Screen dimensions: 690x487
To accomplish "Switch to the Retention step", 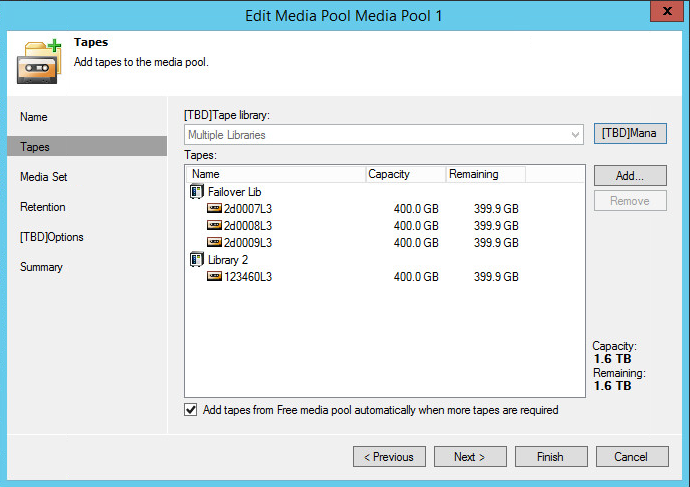I will (x=43, y=207).
